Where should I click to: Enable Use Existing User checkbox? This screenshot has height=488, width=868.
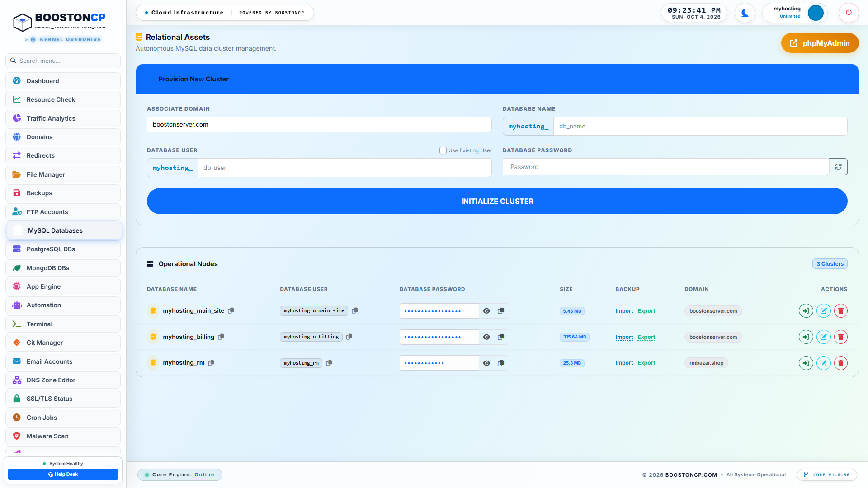coord(443,150)
